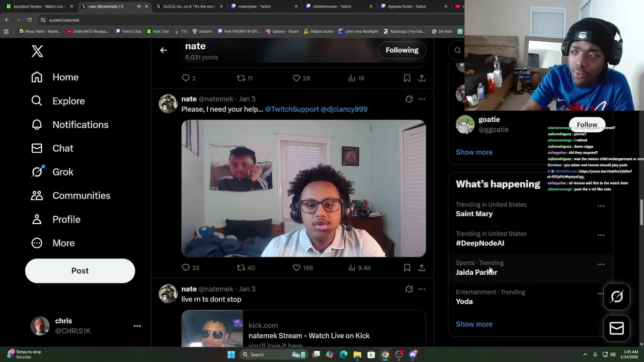This screenshot has height=362, width=644.
Task: Open Twitch Chat bookmark
Action: [x=128, y=31]
